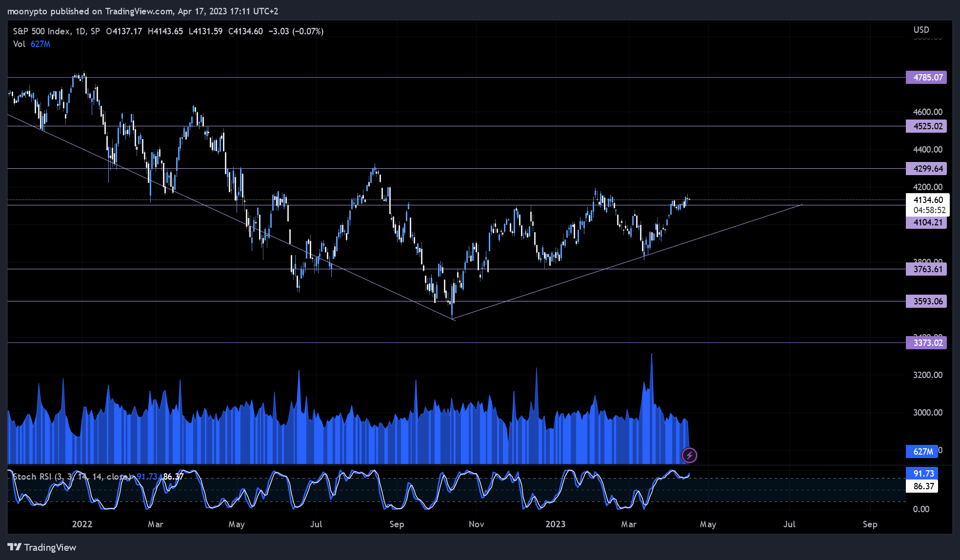Click the 1D interval label in legend
Viewport: 960px width, 560px height.
coord(80,31)
